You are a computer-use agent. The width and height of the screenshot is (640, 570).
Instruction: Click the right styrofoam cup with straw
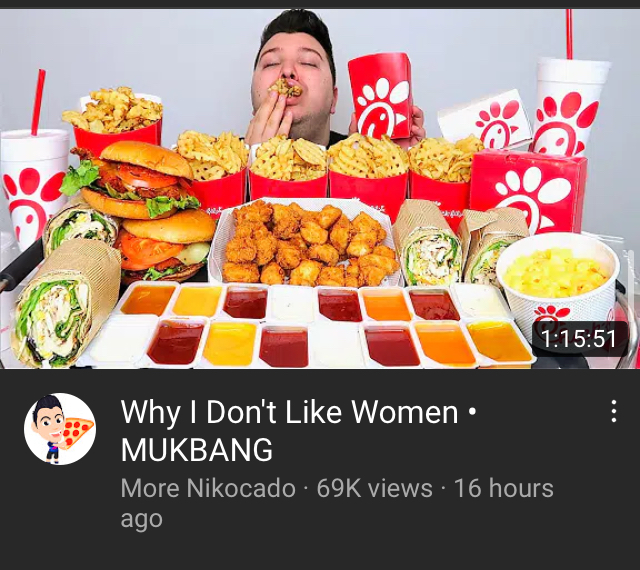(x=569, y=102)
